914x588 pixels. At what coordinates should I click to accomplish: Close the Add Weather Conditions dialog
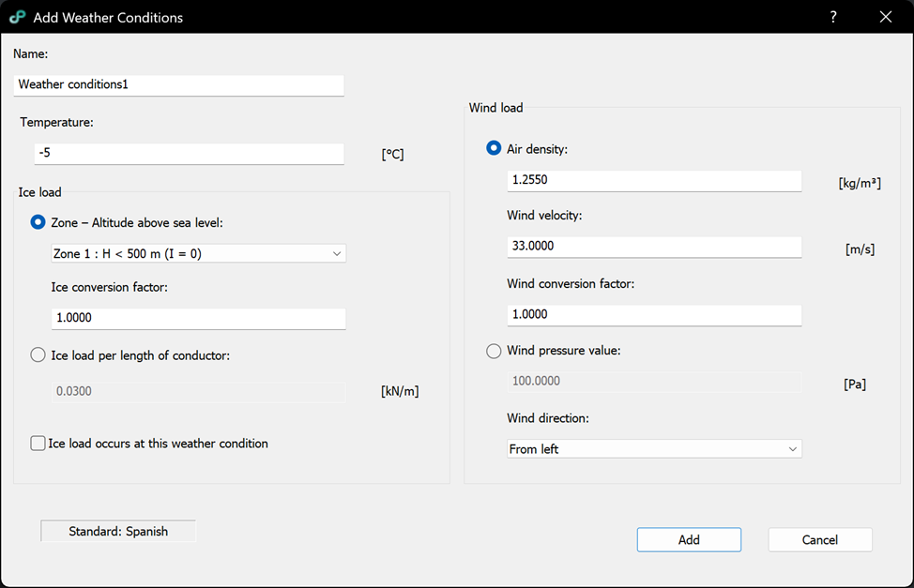(x=885, y=17)
